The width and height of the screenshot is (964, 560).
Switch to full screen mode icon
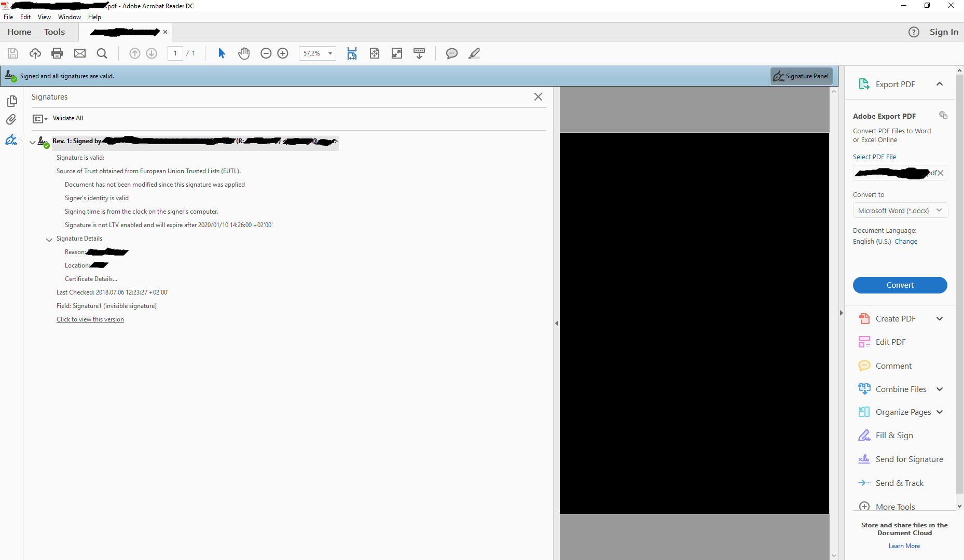(397, 53)
